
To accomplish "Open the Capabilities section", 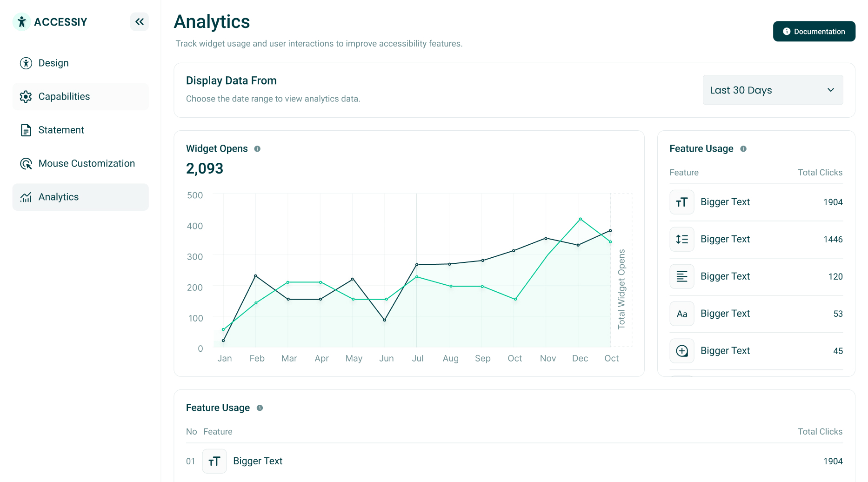I will 80,96.
